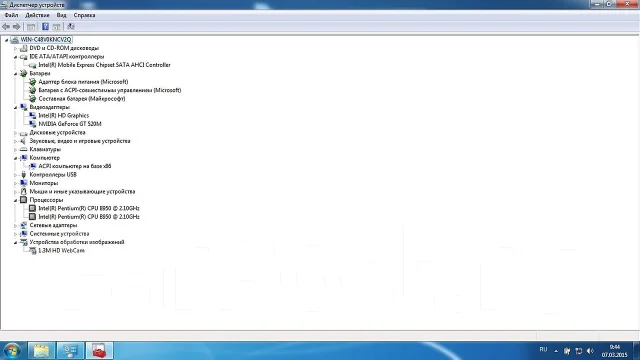The width and height of the screenshot is (640, 360).
Task: Select Батарея с ACPI-совместимым управлением (Microsoft)
Action: coord(110,90)
